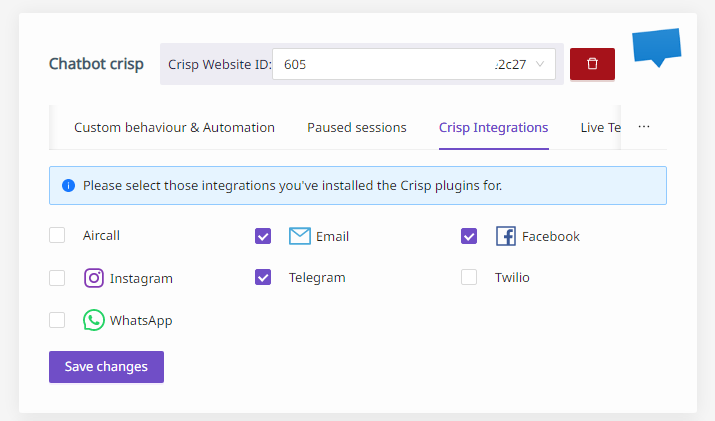Open Custom behaviour & Automation tab
This screenshot has height=421, width=715.
tap(174, 128)
